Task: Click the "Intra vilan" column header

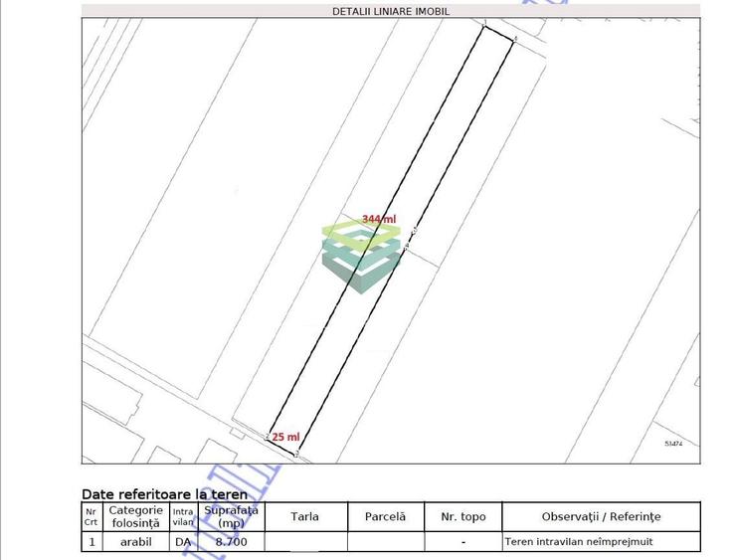Action: click(x=183, y=516)
